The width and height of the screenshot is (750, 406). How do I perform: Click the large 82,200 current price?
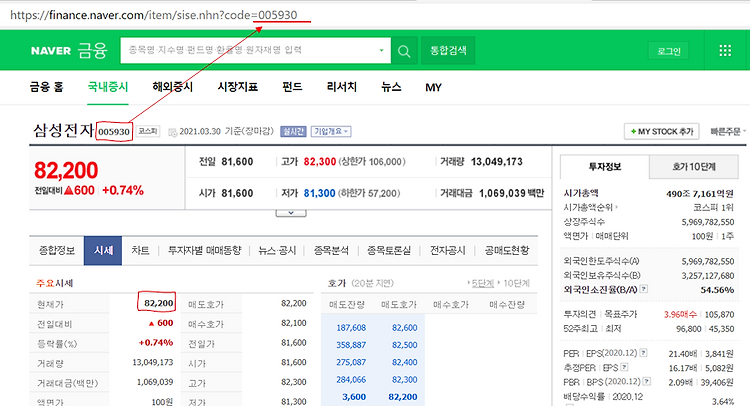66,170
